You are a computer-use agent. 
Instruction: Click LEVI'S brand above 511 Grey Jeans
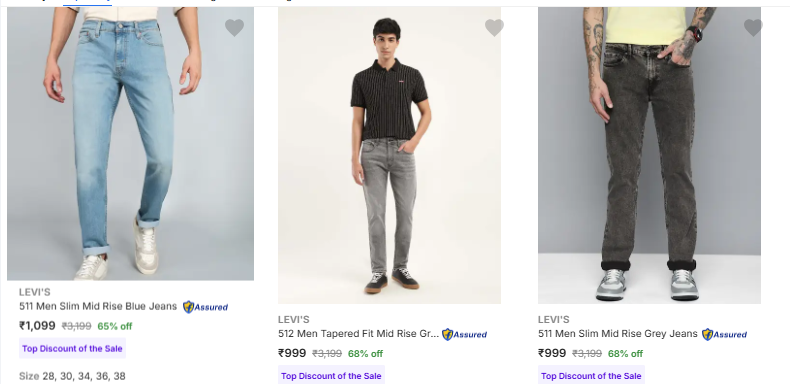554,319
